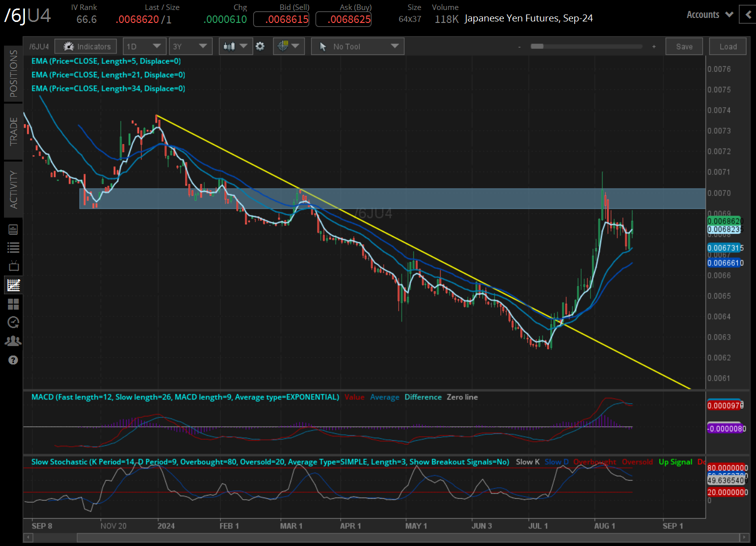Click the TV live media sidebar icon
This screenshot has width=756, height=546.
click(x=13, y=266)
